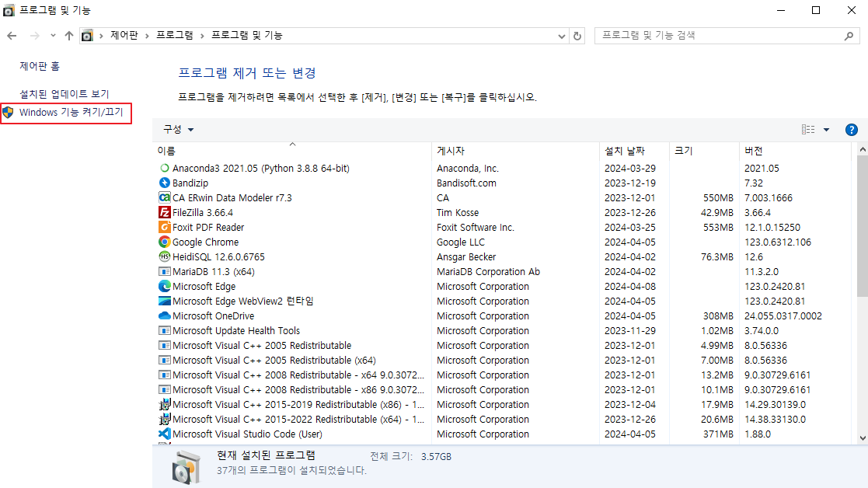Click the 550MB size cell

(x=718, y=197)
